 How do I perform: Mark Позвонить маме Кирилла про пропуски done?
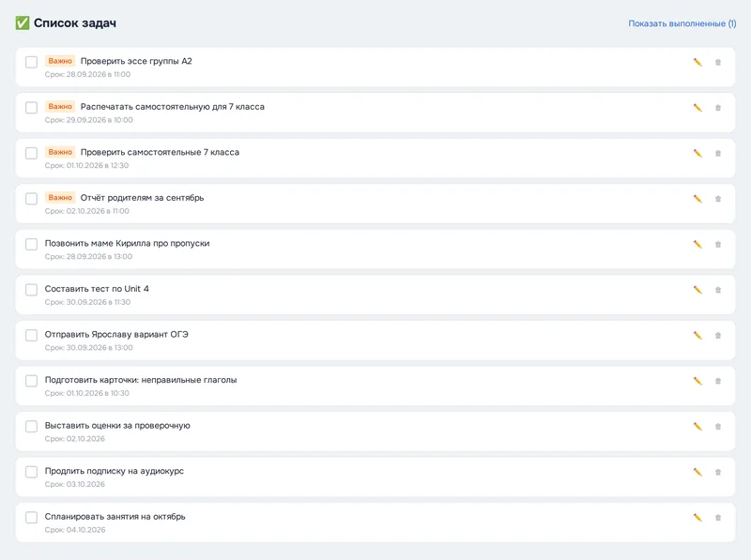click(31, 244)
